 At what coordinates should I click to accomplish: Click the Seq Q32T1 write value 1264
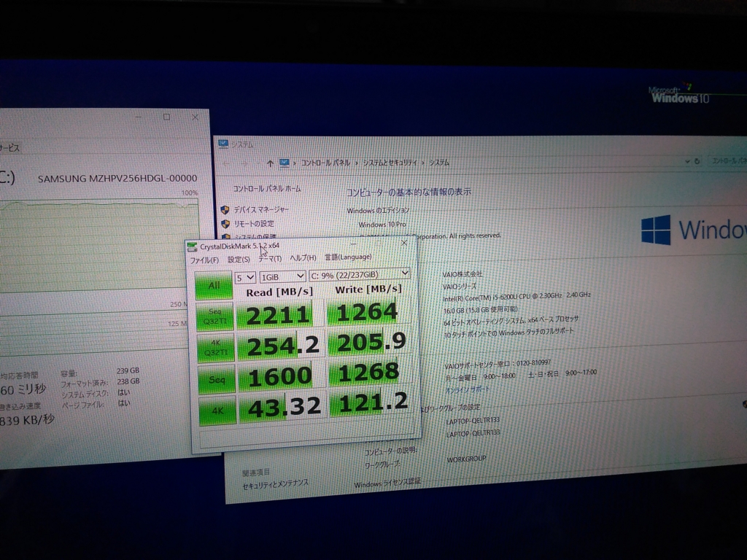point(367,312)
